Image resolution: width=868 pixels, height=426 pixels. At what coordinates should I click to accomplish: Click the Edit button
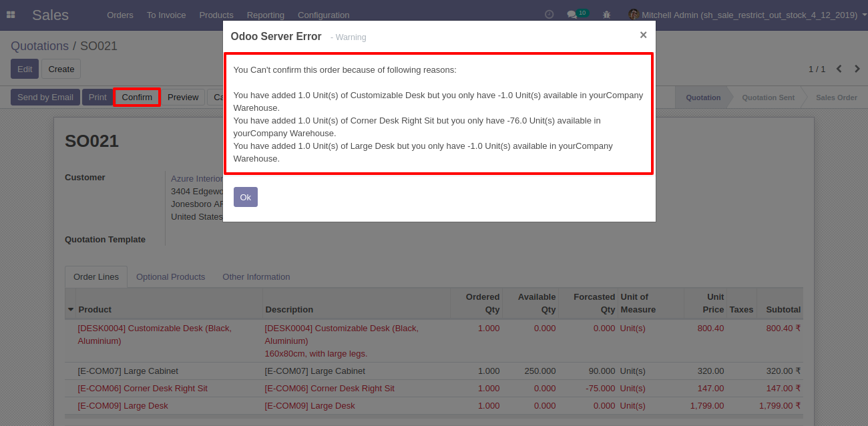click(x=25, y=69)
